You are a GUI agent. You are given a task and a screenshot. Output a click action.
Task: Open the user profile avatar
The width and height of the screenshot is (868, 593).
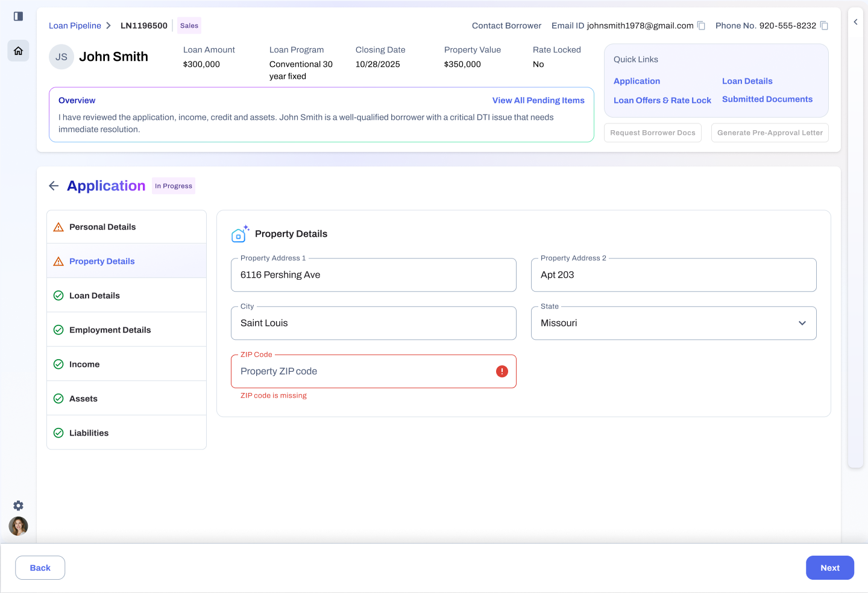click(18, 526)
